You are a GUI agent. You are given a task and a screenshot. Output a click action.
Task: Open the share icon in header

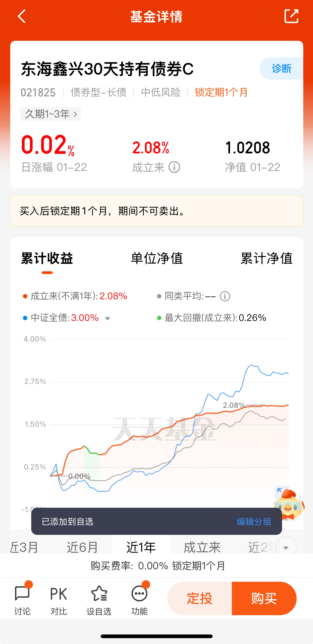291,16
